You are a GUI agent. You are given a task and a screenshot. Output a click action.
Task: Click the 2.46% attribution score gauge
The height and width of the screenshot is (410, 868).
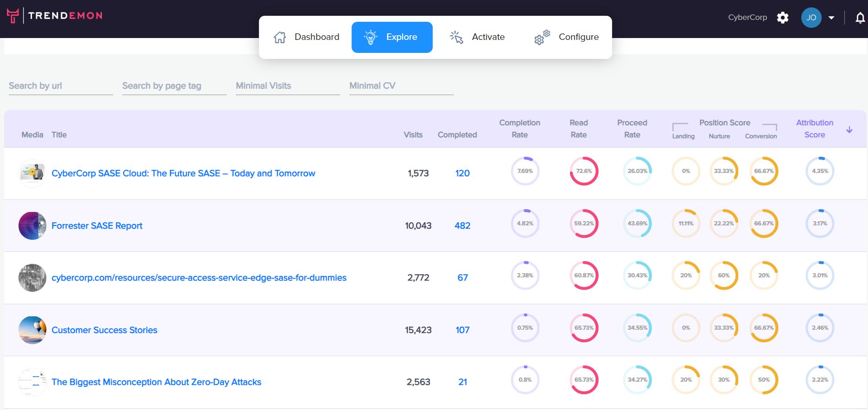click(x=820, y=328)
